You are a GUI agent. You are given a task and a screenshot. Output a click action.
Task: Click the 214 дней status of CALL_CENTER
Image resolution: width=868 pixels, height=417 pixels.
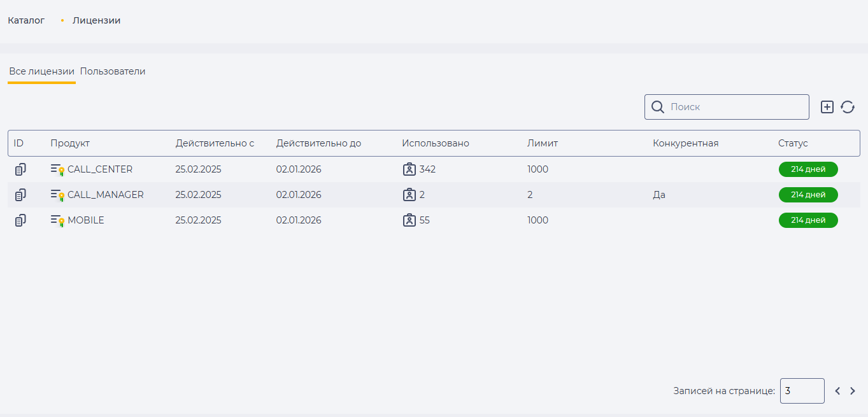coord(808,169)
